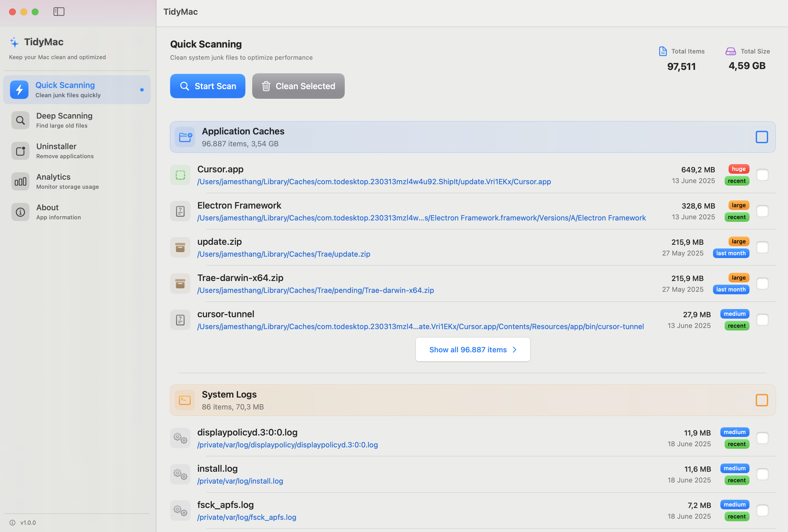This screenshot has height=532, width=788.
Task: Click the update.zip archive file icon
Action: [x=180, y=248]
